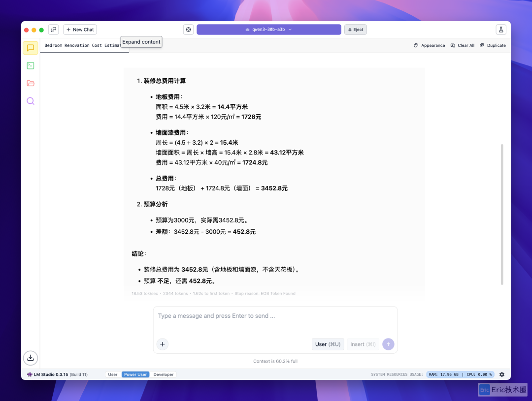Open the Downloads icon at sidebar bottom
The height and width of the screenshot is (401, 532).
[31, 358]
